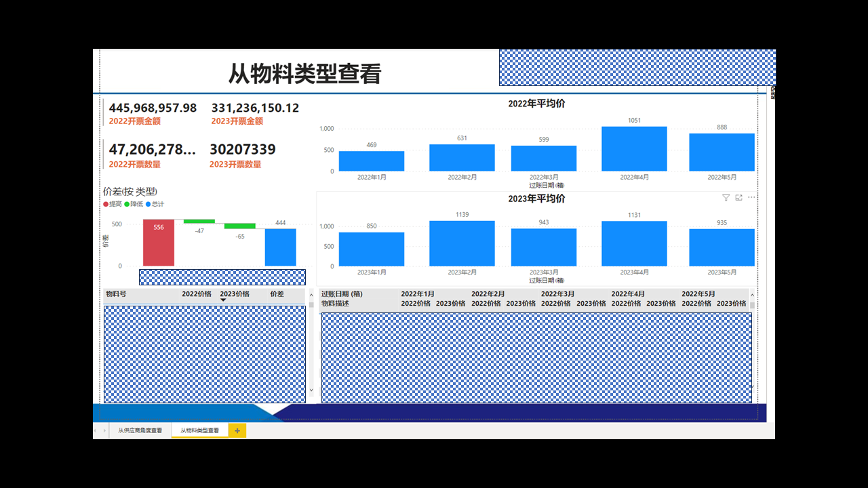The image size is (868, 488).
Task: Click blue 444 total waterfall bar
Action: pyautogui.click(x=281, y=247)
